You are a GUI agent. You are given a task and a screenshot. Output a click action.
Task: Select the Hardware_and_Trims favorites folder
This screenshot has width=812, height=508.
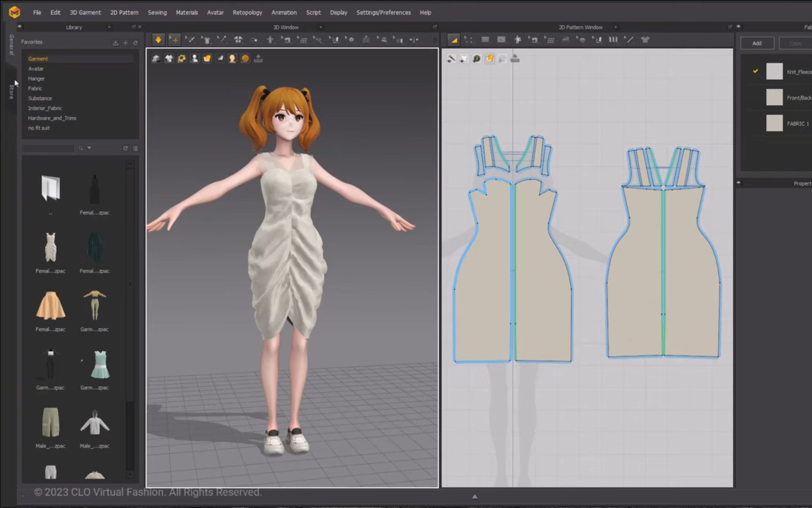52,118
